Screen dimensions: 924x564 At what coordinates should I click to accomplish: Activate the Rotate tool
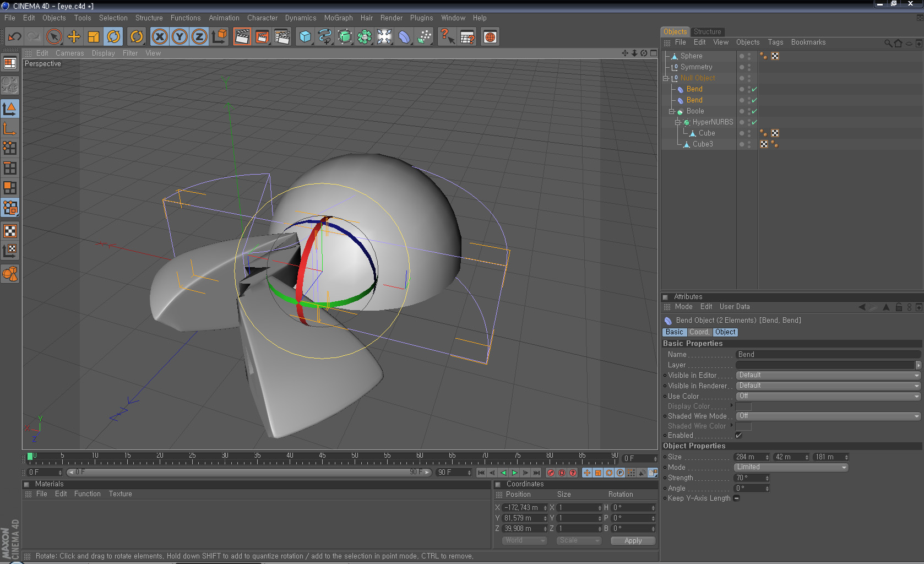point(113,37)
